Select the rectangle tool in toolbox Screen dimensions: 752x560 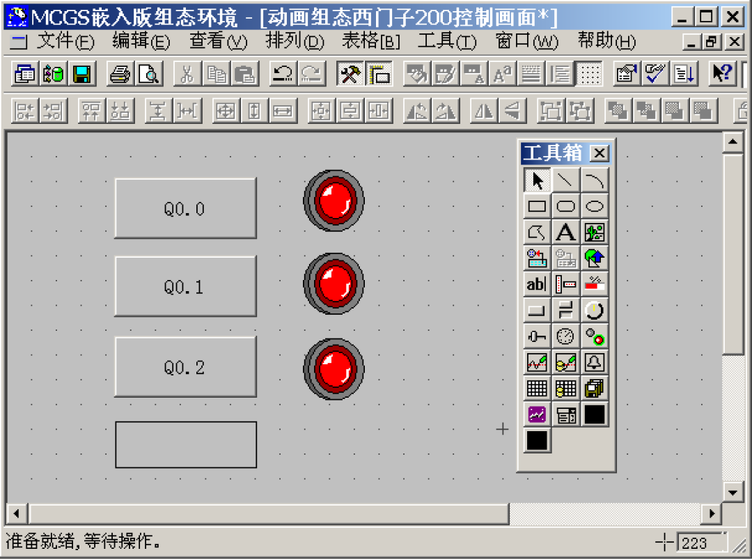(537, 206)
